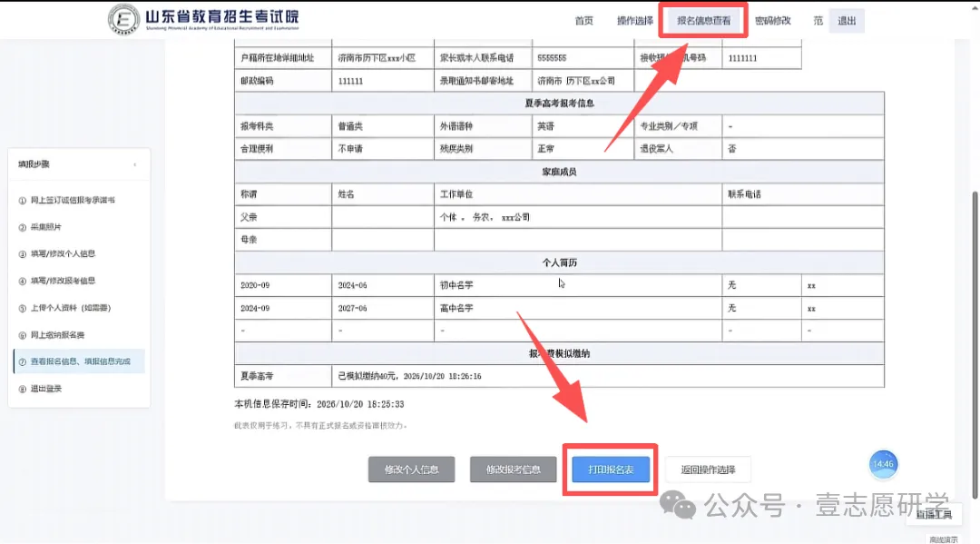This screenshot has width=980, height=544.
Task: Collapse the 填报步骤 panel chevron
Action: click(x=135, y=164)
